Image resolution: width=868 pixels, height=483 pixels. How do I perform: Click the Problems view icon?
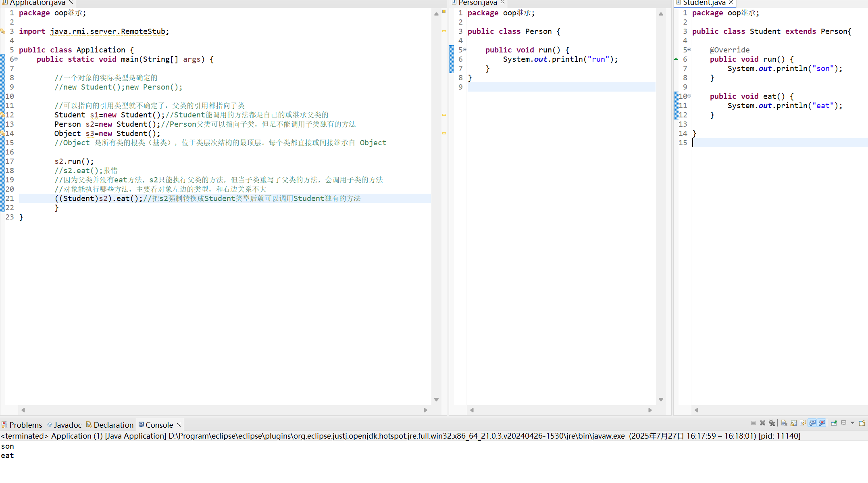coord(4,424)
